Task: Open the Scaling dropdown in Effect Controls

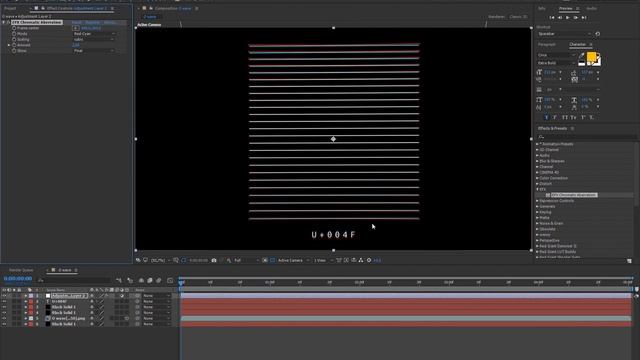Action: click(x=94, y=40)
